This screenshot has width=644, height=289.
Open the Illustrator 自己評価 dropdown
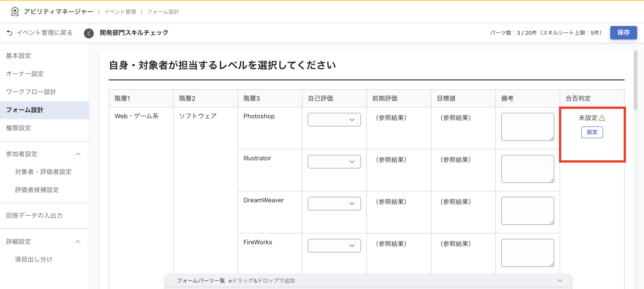334,162
